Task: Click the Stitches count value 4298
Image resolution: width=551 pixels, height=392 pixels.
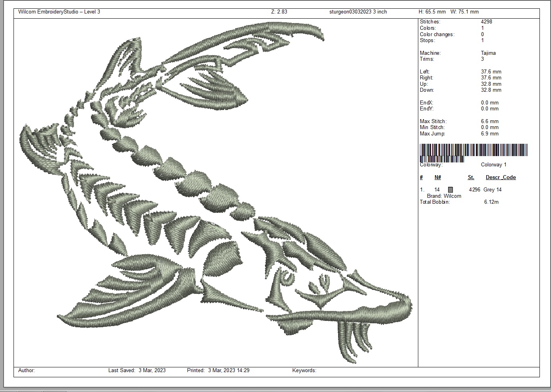Action: (x=486, y=22)
